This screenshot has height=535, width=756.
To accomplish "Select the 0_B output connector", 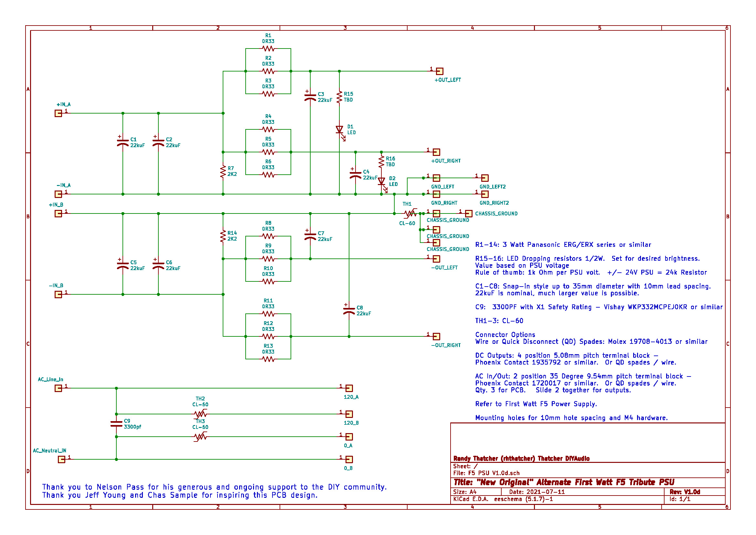I will (349, 459).
